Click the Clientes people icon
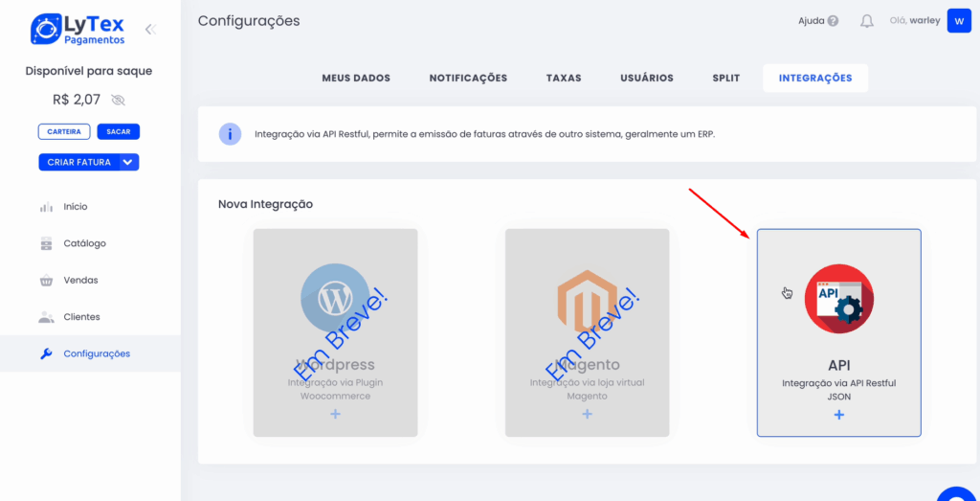The width and height of the screenshot is (980, 501). point(46,317)
